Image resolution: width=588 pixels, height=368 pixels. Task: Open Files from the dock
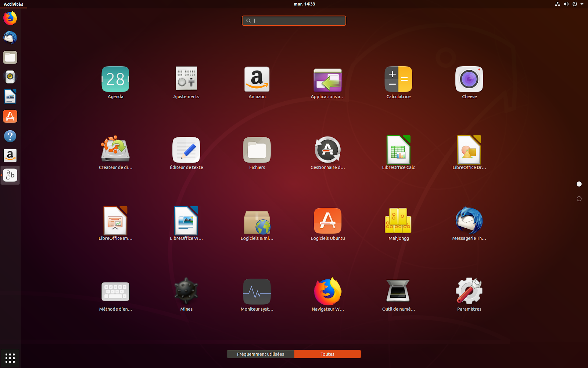click(x=10, y=57)
